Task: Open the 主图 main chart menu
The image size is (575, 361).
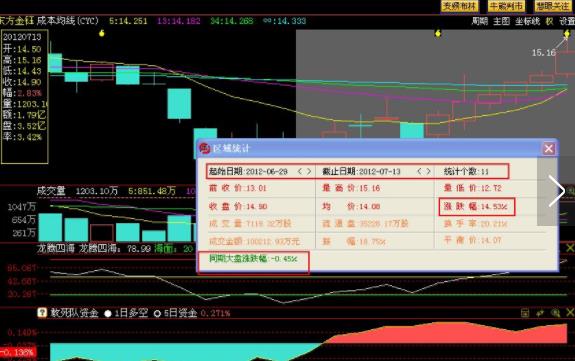Action: [x=502, y=21]
